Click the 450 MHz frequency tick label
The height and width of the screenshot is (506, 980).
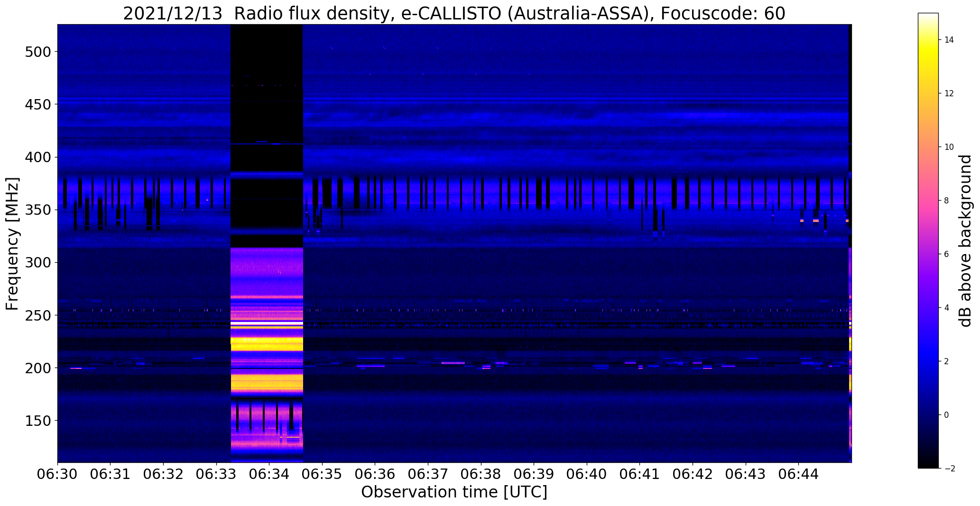click(x=37, y=104)
